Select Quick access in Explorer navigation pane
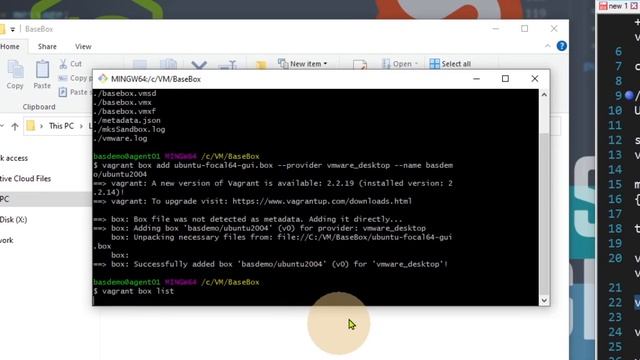 tap(14, 158)
